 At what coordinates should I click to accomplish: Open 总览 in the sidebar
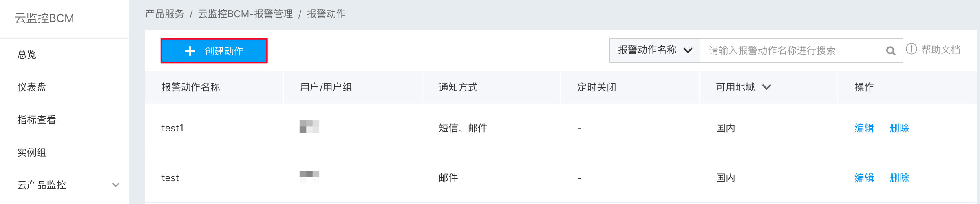(x=27, y=54)
